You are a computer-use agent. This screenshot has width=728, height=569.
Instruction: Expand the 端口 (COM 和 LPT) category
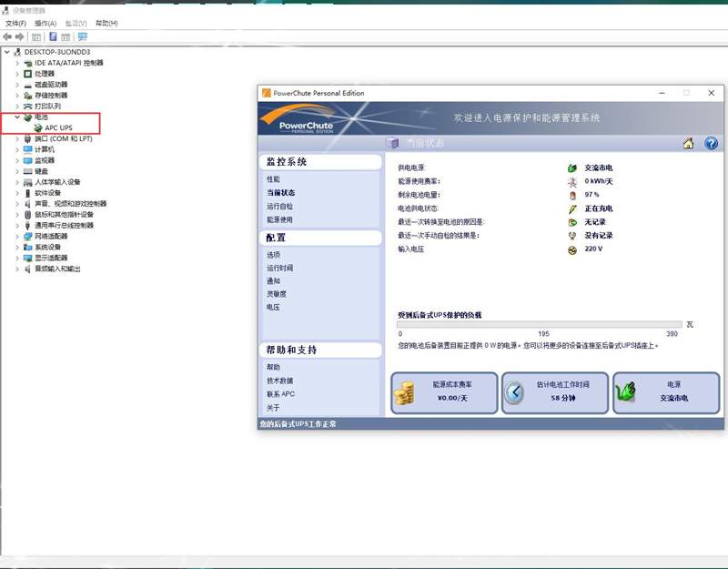17,139
